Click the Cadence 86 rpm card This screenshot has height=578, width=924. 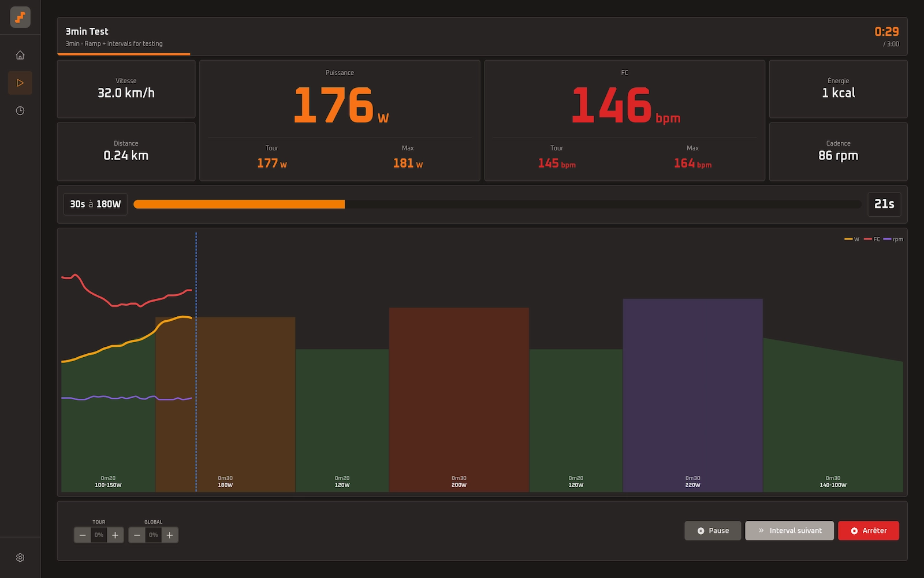click(x=838, y=151)
